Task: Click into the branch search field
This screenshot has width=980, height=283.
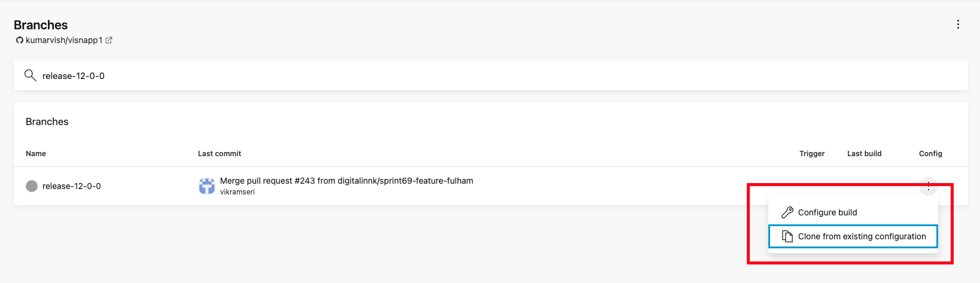Action: coord(490,75)
